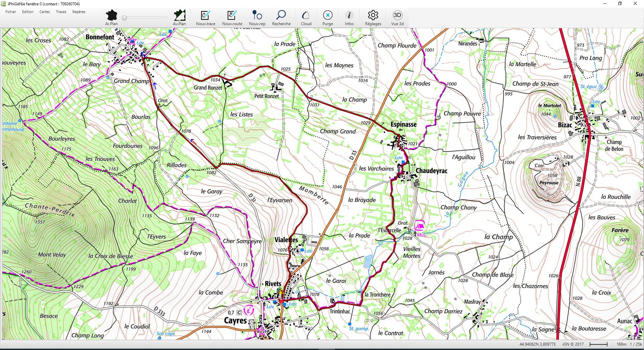Screen dimensions: 644x350
Task: Click the 1 / 25k scale indicator
Action: (x=636, y=344)
